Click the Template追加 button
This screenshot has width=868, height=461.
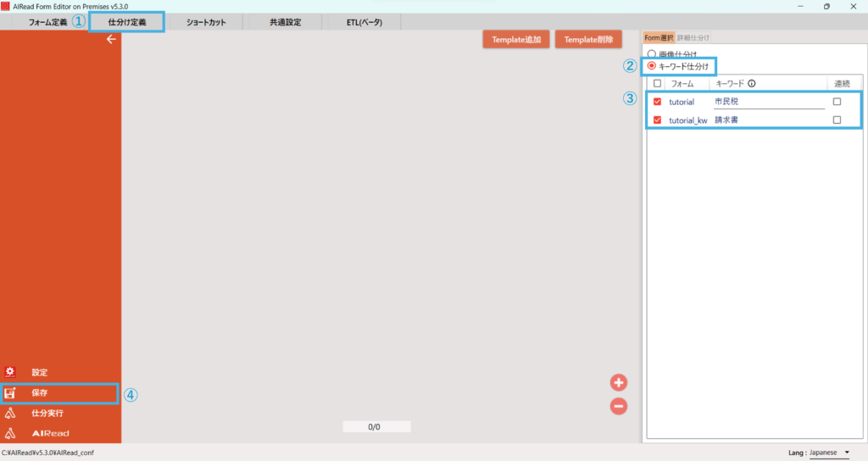(x=516, y=40)
